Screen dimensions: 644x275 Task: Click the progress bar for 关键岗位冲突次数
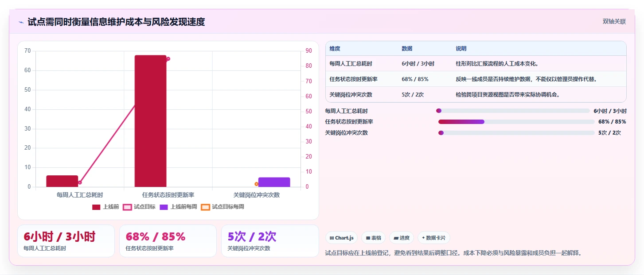pyautogui.click(x=516, y=133)
